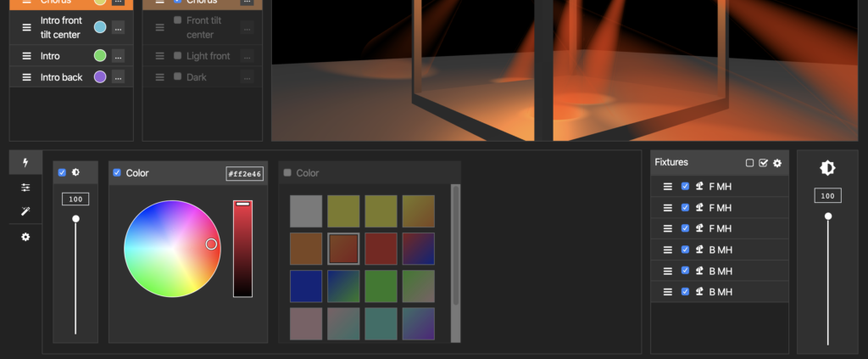The height and width of the screenshot is (359, 868).
Task: Open options menu for Intro front tilt center
Action: (x=118, y=27)
